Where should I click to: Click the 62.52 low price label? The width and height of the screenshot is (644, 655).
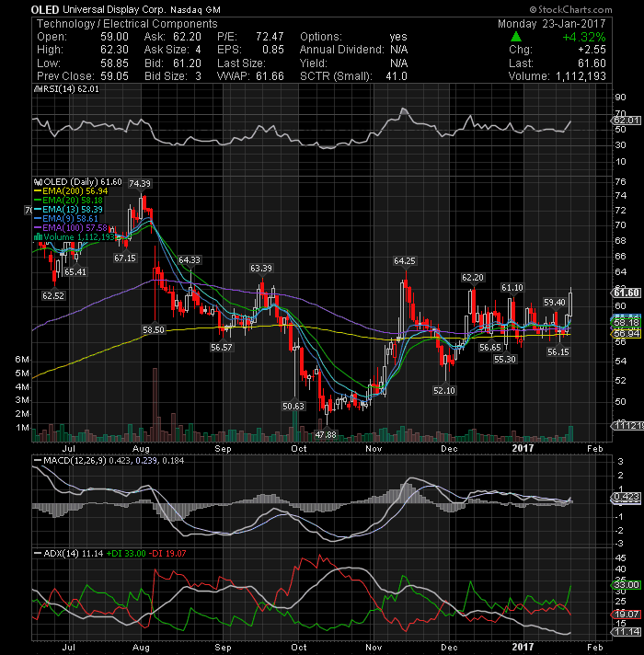click(x=53, y=296)
